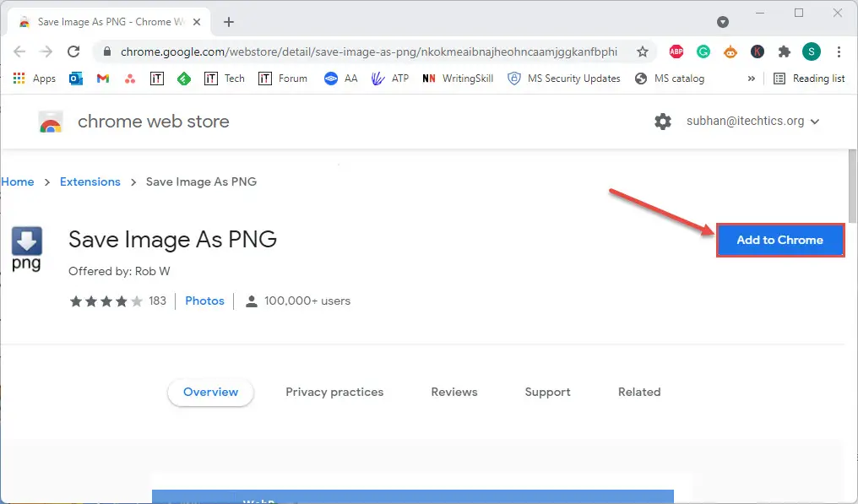Screen dimensions: 858x504
Task: Open the Extensions puzzle piece menu
Action: 785,51
